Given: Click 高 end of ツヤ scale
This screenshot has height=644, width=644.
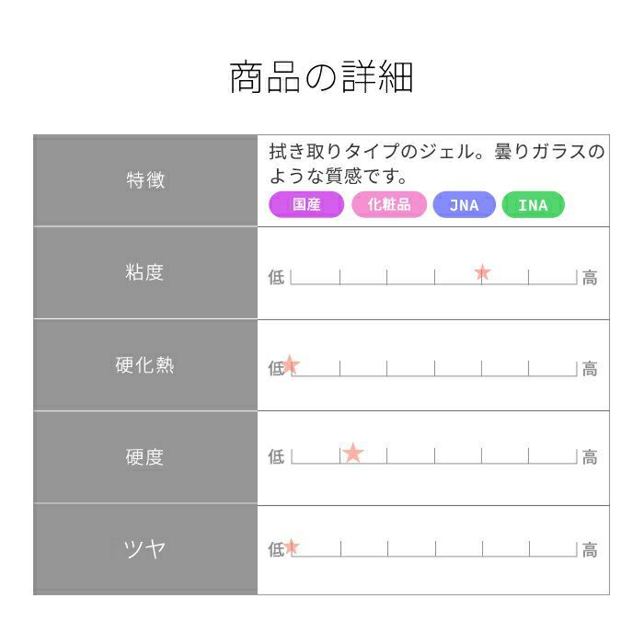Looking at the screenshot, I should (x=590, y=550).
